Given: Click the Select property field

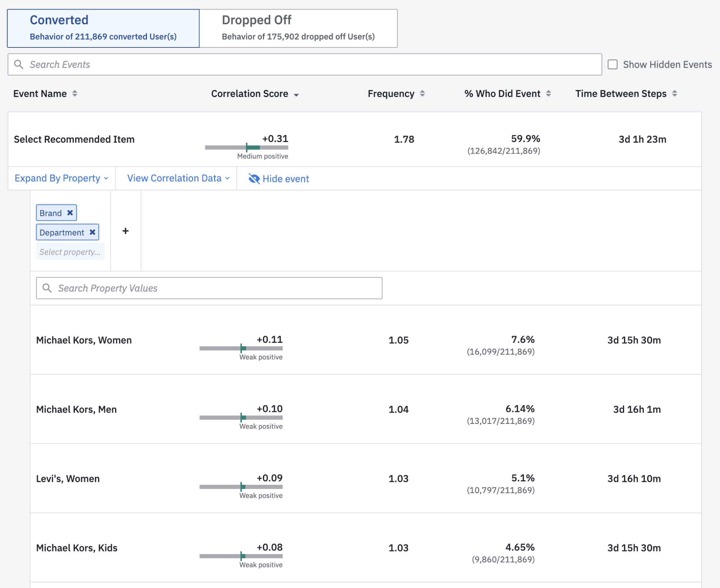Looking at the screenshot, I should (x=70, y=252).
